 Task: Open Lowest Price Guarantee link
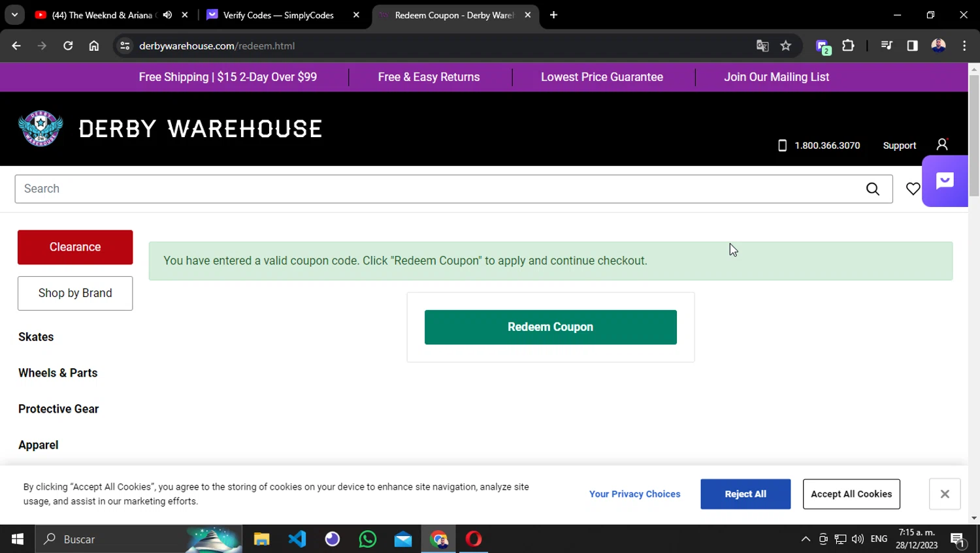pos(602,77)
